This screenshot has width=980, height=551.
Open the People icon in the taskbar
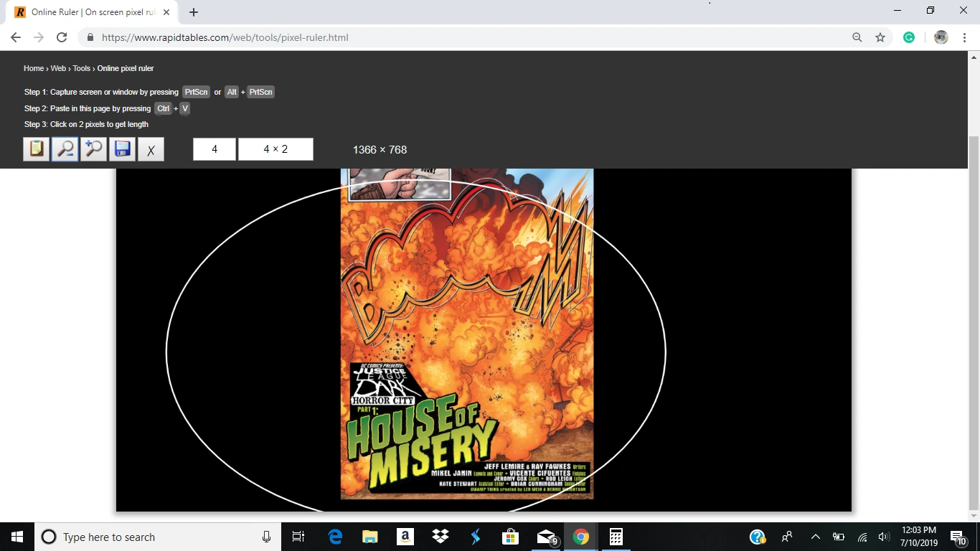[x=787, y=537]
